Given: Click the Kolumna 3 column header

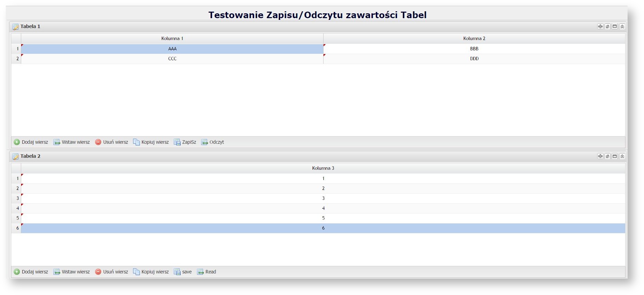Looking at the screenshot, I should (323, 168).
